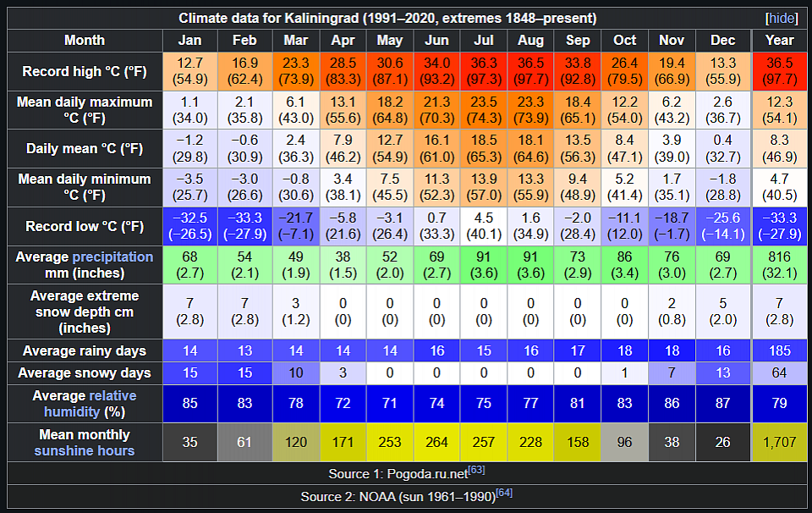Click the yearly mean daily maximum '12.3 (54.1)'

(x=779, y=110)
